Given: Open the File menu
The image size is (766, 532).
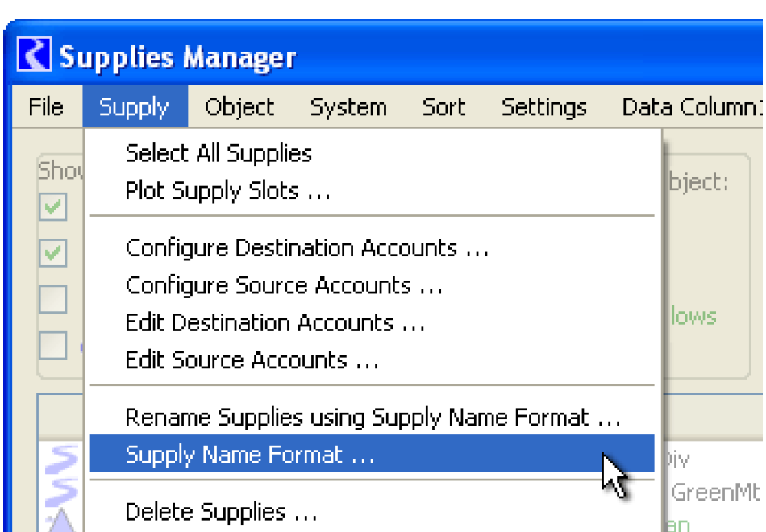Looking at the screenshot, I should (x=46, y=107).
